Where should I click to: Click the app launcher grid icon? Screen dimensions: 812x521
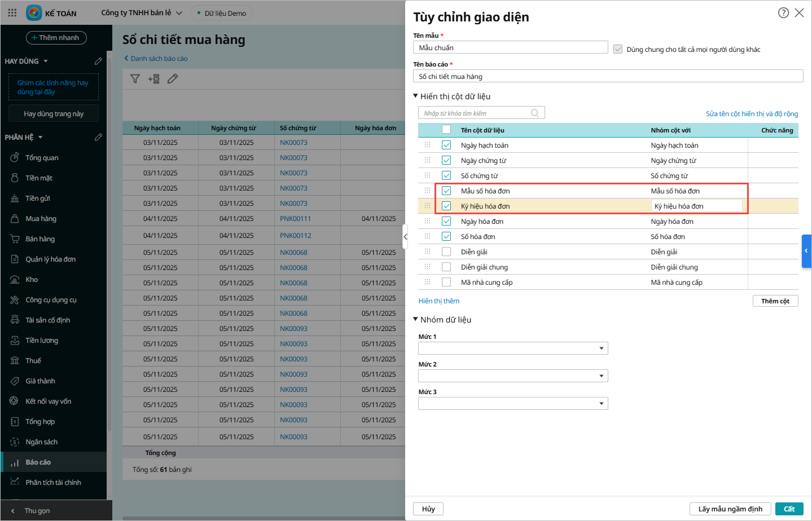(12, 12)
